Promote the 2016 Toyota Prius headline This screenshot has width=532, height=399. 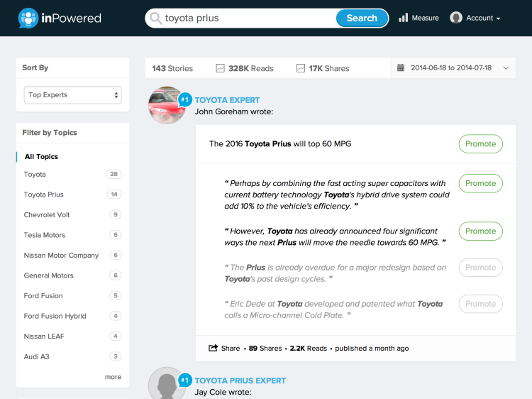(480, 143)
